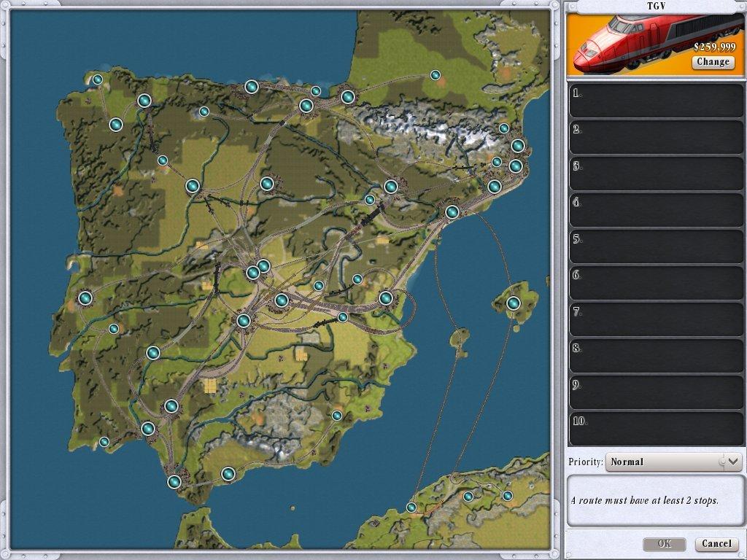
Task: Select the small station at Portugal's southwest corner
Action: pyautogui.click(x=104, y=443)
